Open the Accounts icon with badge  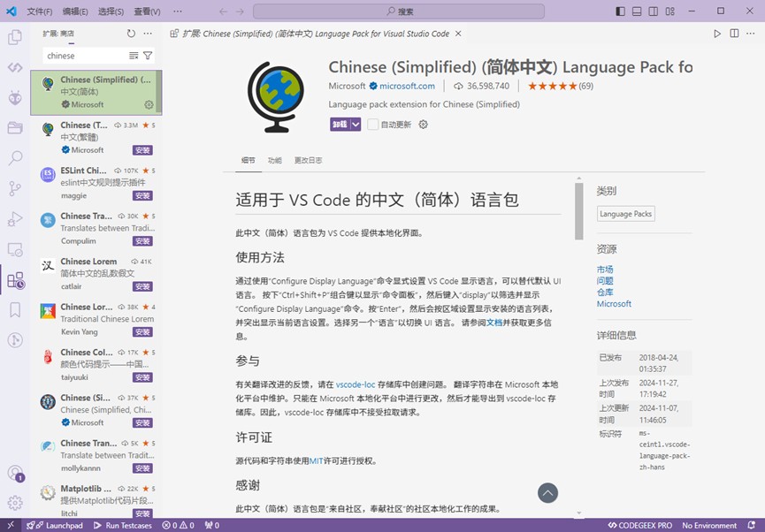pyautogui.click(x=15, y=473)
